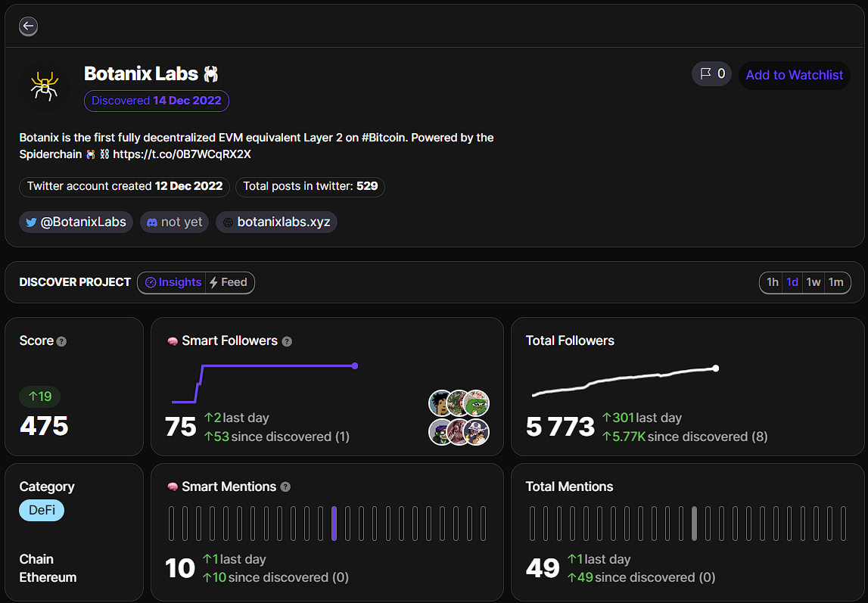Click the Smart Followers count 75
The width and height of the screenshot is (868, 603).
(x=180, y=427)
